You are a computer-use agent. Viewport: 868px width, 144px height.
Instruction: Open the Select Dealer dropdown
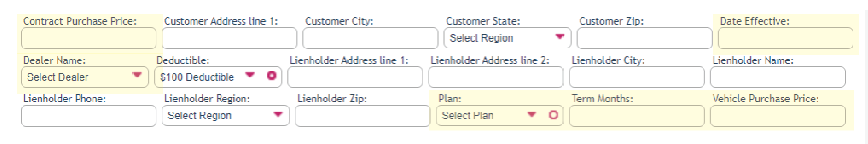[85, 77]
